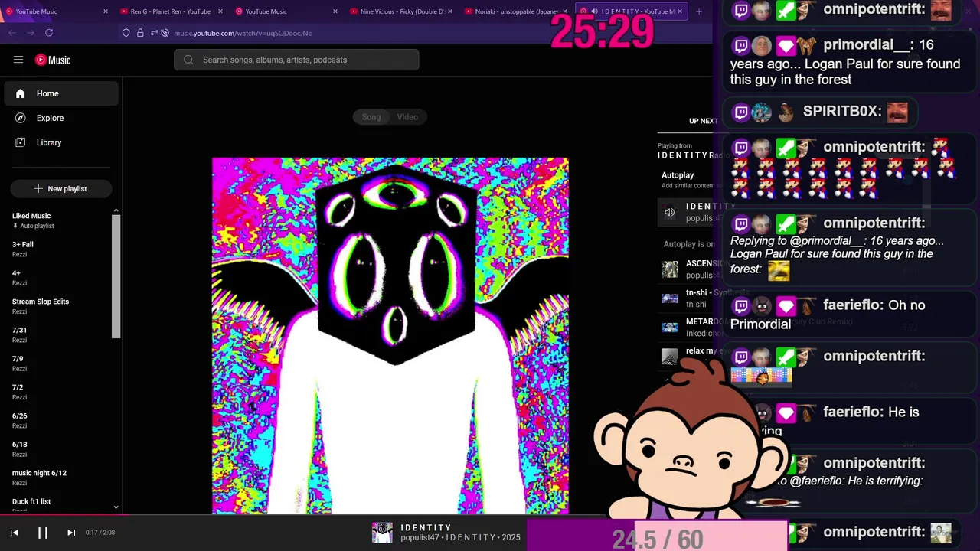Viewport: 980px width, 551px height.
Task: Click the YouTube Music logo
Action: tap(53, 60)
